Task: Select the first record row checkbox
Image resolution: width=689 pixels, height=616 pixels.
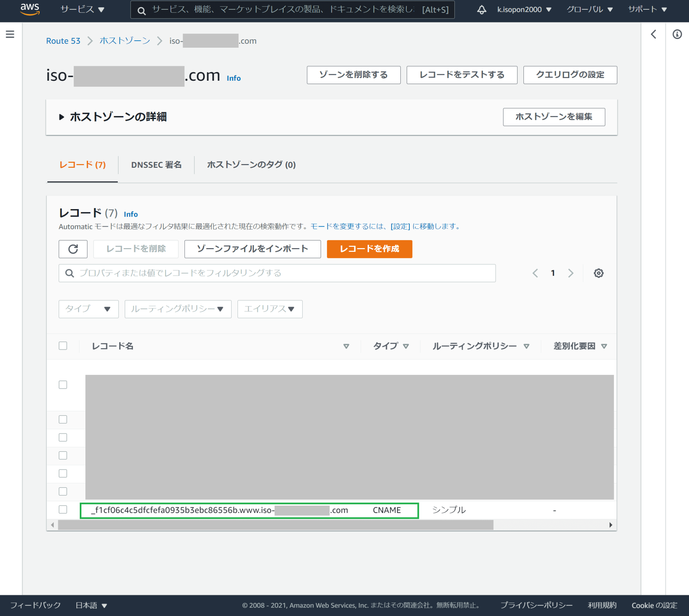Action: point(63,385)
